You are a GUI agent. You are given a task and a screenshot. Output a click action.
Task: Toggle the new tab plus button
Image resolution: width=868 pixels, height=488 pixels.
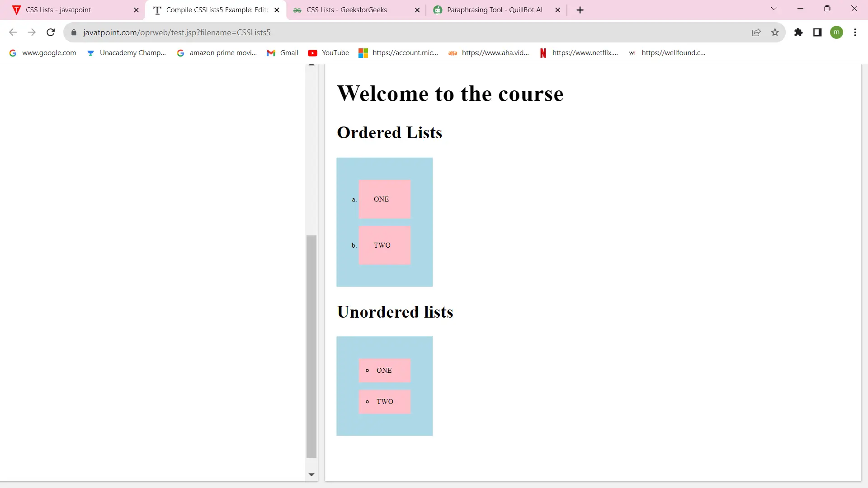coord(580,10)
